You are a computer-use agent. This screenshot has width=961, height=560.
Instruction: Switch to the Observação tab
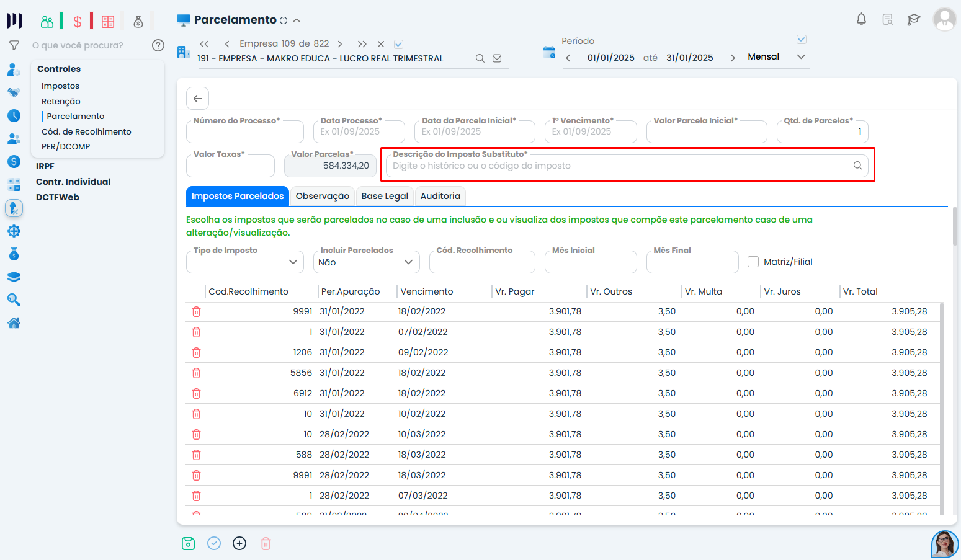[x=322, y=196]
